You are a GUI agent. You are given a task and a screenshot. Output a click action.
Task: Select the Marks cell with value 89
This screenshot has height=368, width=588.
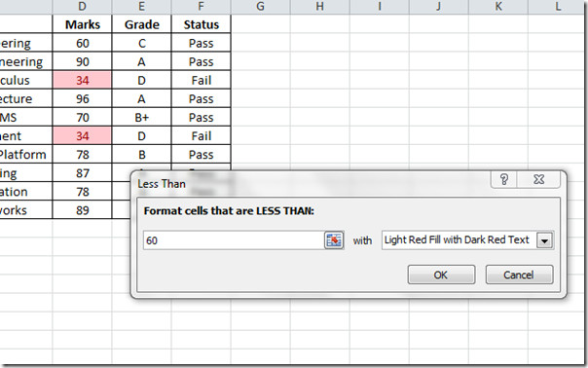[x=82, y=210]
